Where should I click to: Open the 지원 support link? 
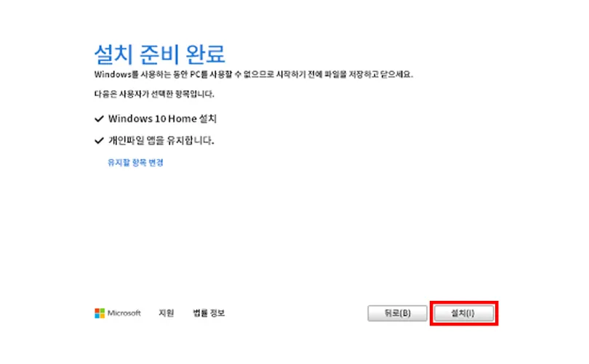pyautogui.click(x=166, y=313)
